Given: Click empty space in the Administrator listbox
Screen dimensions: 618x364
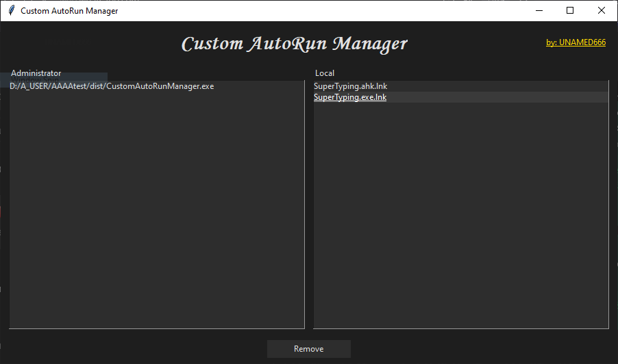Looking at the screenshot, I should [156, 219].
